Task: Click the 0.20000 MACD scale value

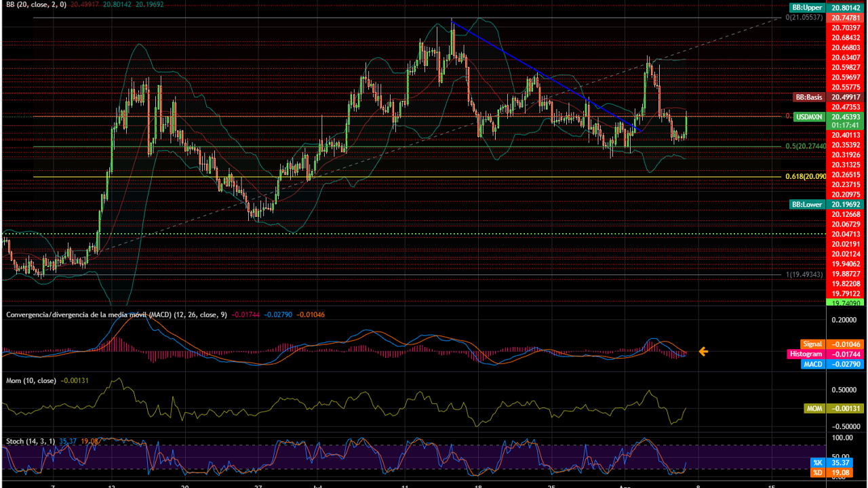Action: pyautogui.click(x=846, y=320)
